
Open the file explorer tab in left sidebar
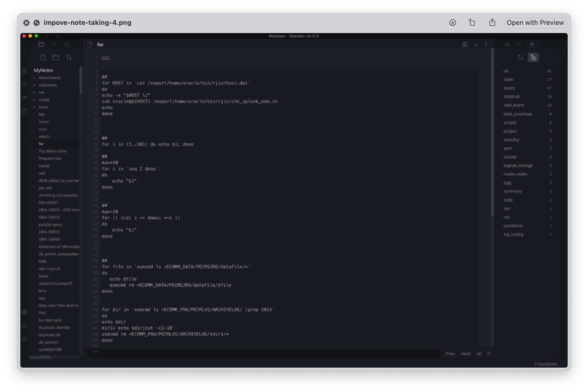(41, 44)
